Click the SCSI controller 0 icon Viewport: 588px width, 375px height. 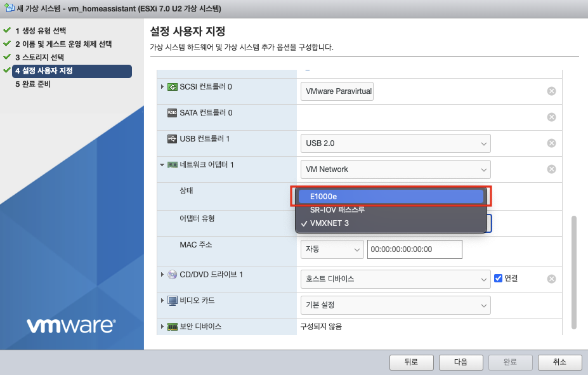coord(172,87)
